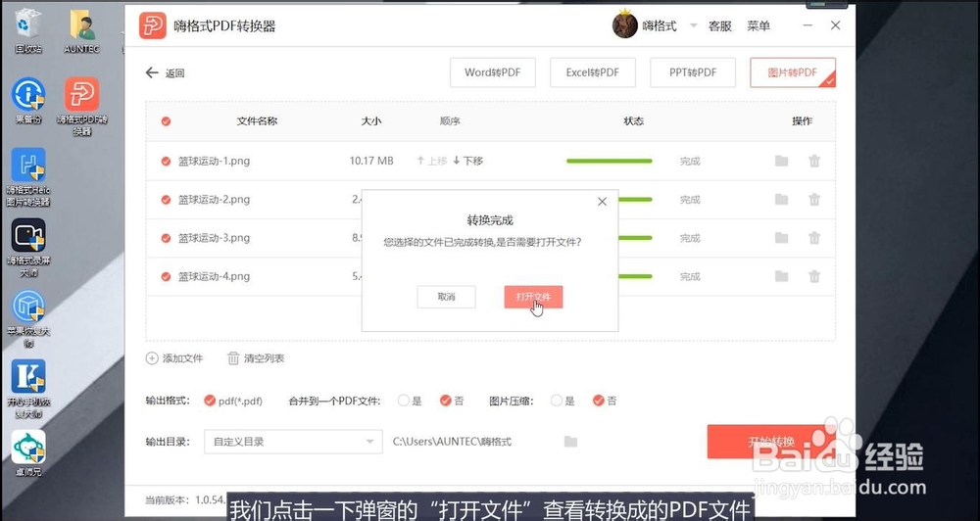Click 添加文件 to add files

click(174, 358)
